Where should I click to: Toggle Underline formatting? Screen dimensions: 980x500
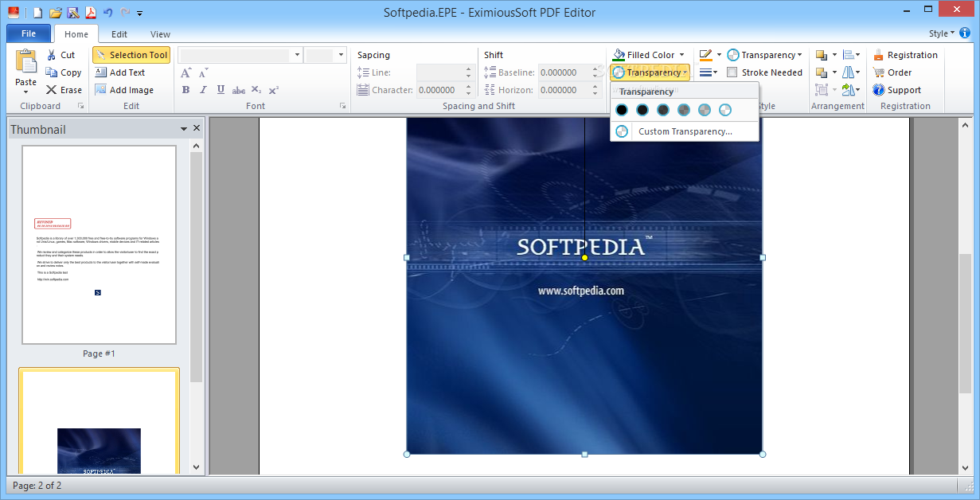(221, 90)
